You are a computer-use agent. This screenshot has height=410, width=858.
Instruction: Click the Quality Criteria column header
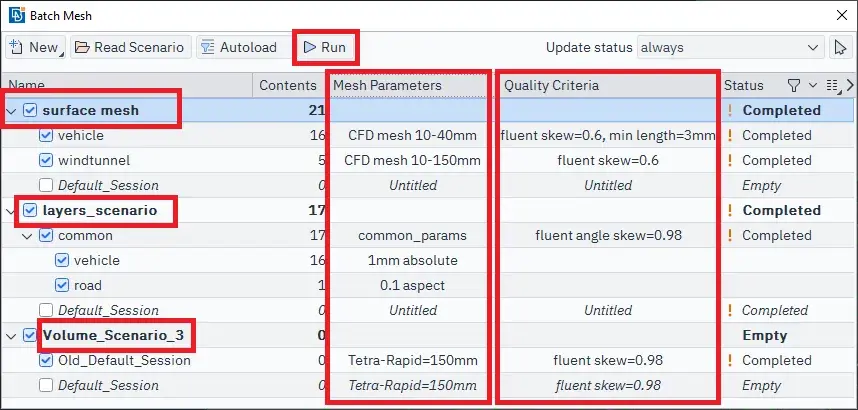(x=551, y=85)
